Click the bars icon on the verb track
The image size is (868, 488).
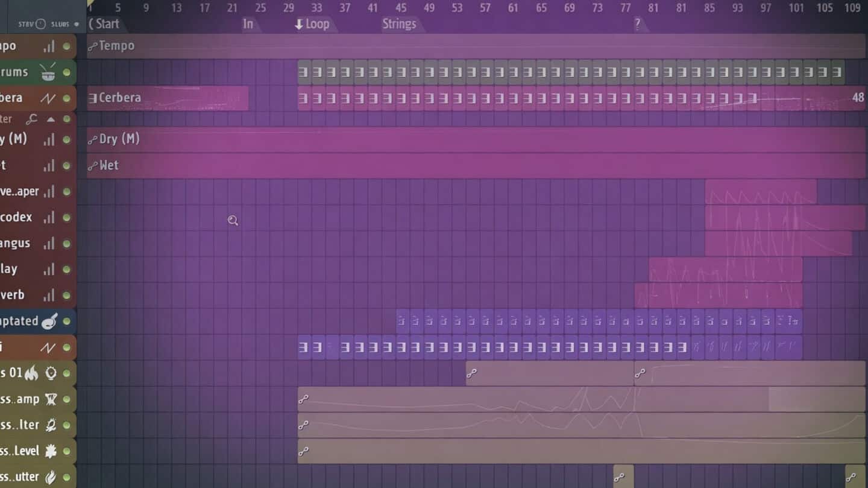[49, 296]
